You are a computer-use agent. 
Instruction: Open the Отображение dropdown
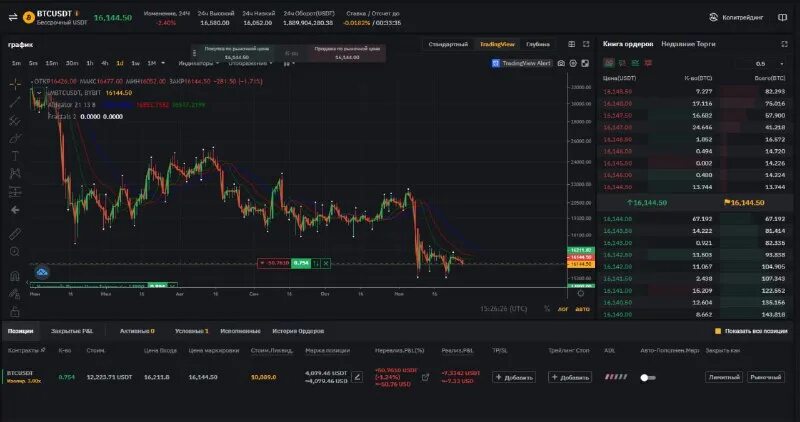(251, 63)
